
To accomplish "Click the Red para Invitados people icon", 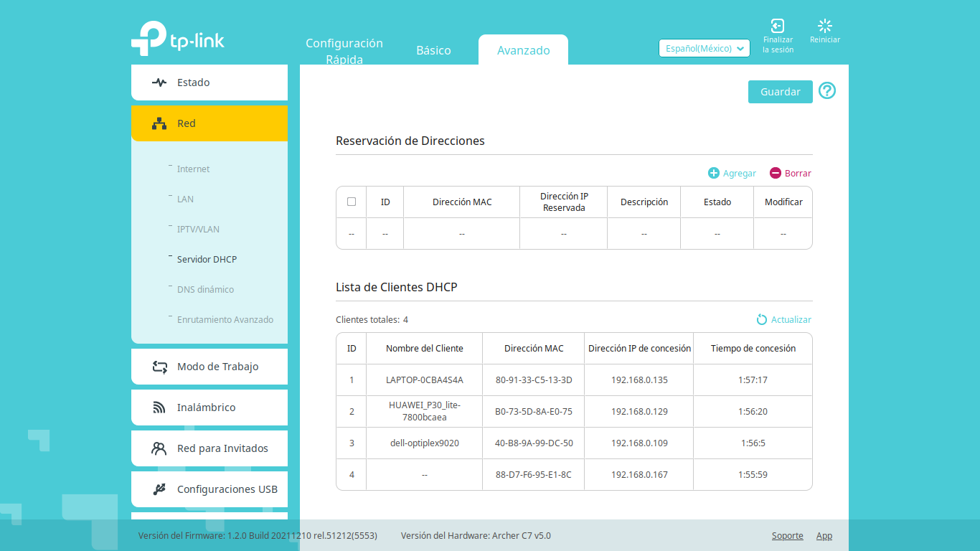I will tap(159, 448).
